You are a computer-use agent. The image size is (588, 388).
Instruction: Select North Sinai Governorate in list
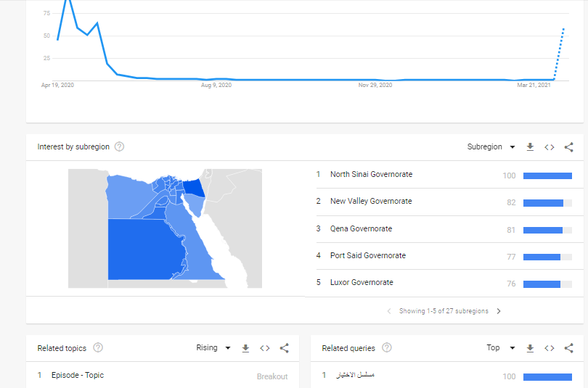pos(371,175)
